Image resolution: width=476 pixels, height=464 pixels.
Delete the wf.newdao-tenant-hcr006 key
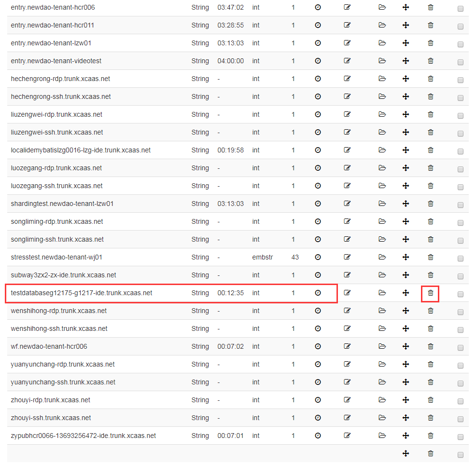pyautogui.click(x=431, y=346)
